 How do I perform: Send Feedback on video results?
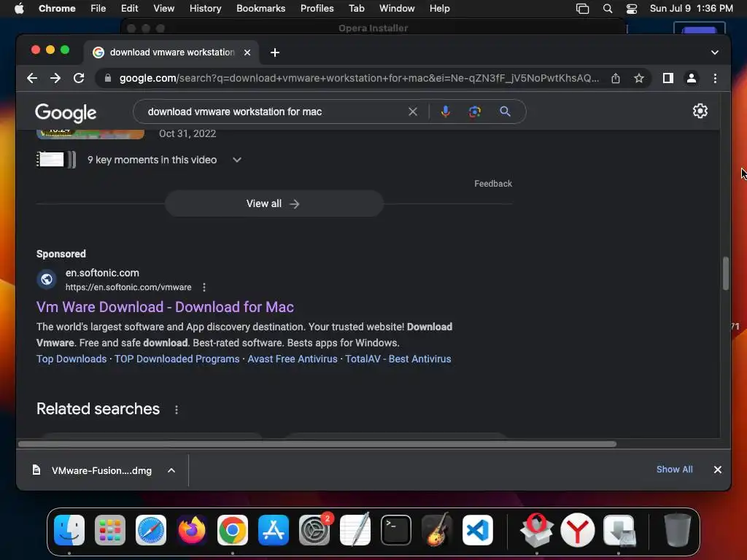[x=492, y=184]
